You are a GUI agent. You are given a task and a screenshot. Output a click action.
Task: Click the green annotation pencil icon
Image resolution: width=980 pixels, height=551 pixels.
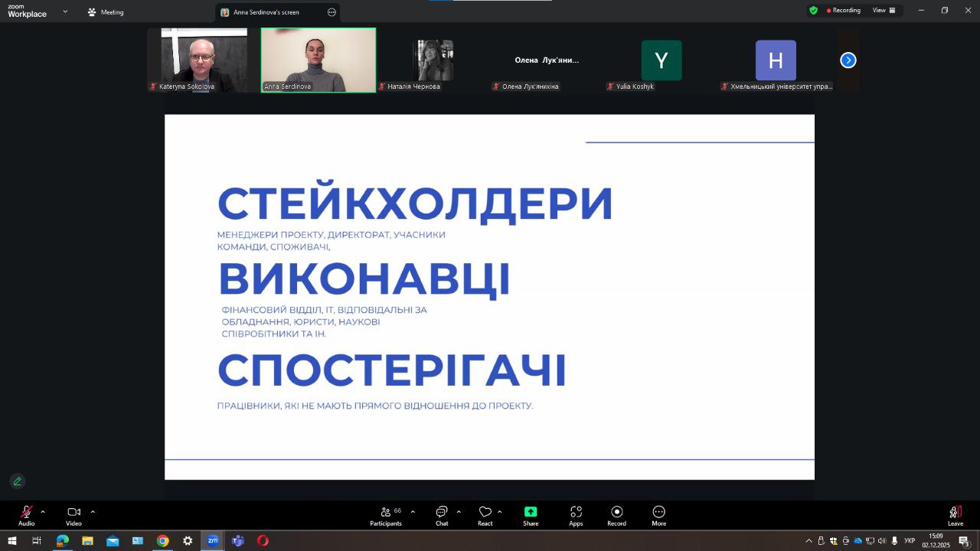[18, 481]
